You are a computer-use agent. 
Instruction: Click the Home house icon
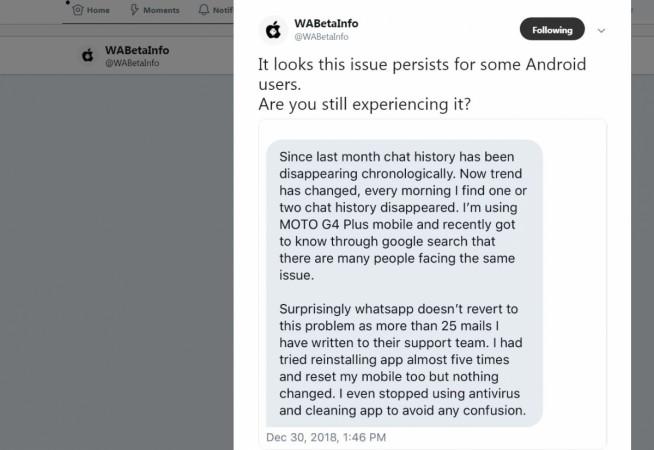78,10
